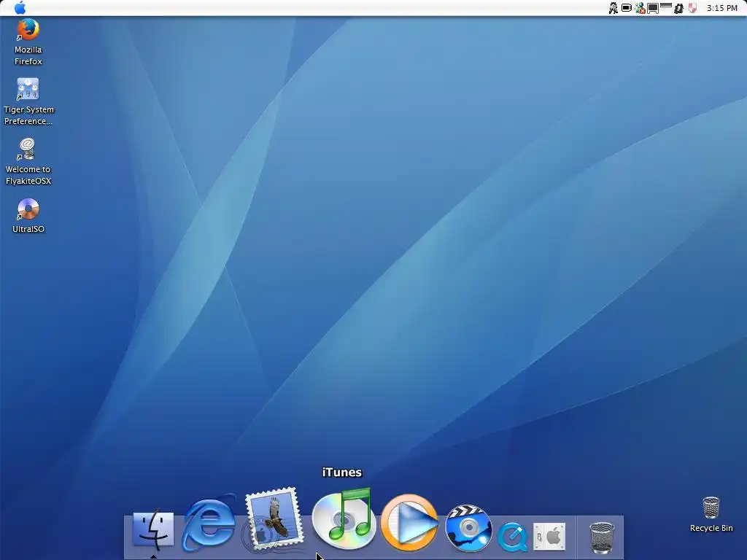Launch QuickTime Player from the dock

point(512,537)
